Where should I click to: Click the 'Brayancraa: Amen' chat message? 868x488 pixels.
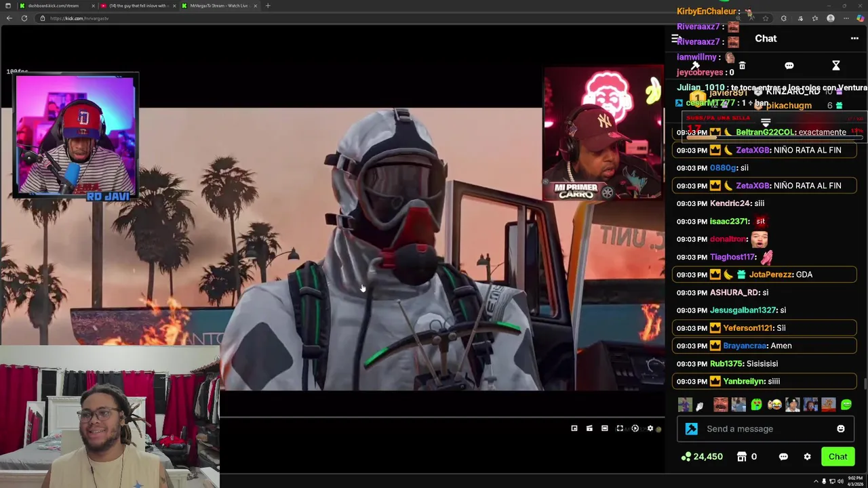click(x=764, y=346)
